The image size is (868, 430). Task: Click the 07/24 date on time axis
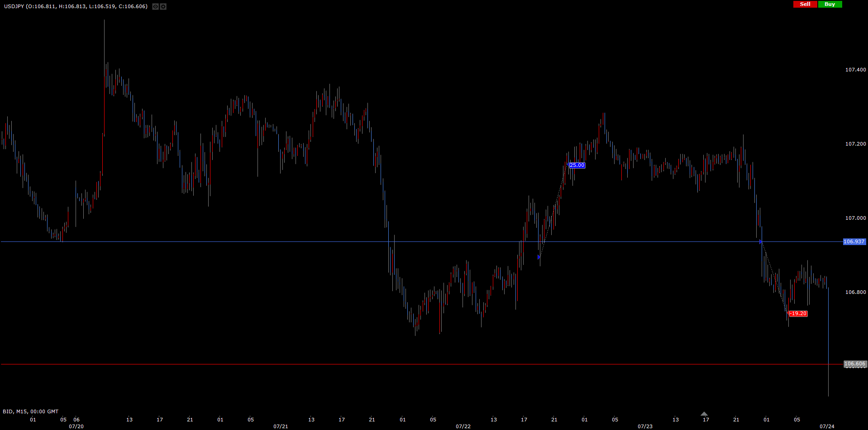click(x=827, y=426)
